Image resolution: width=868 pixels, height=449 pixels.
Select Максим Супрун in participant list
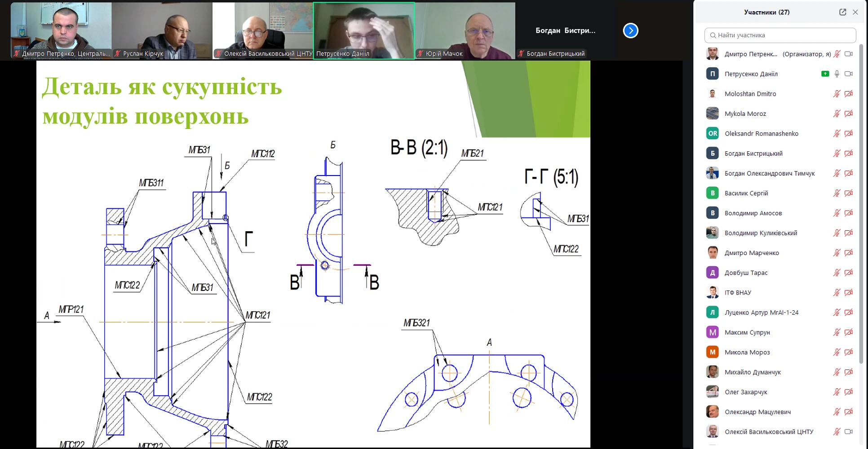pos(747,332)
